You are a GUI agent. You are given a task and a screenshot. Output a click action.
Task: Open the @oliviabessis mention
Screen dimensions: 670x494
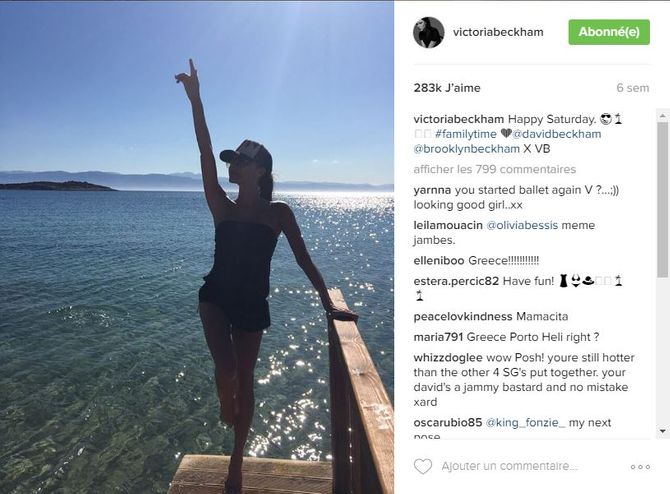[x=522, y=225]
